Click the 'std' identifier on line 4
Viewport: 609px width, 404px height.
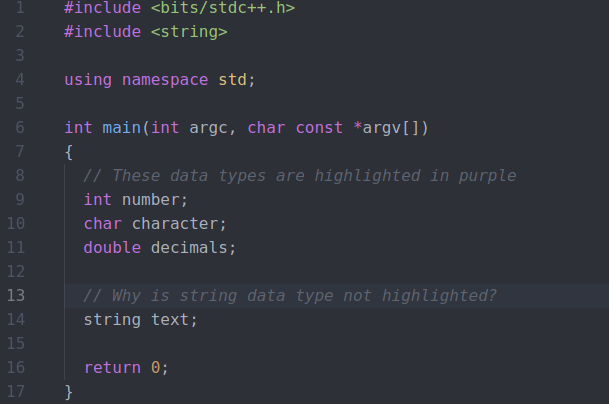pos(233,80)
